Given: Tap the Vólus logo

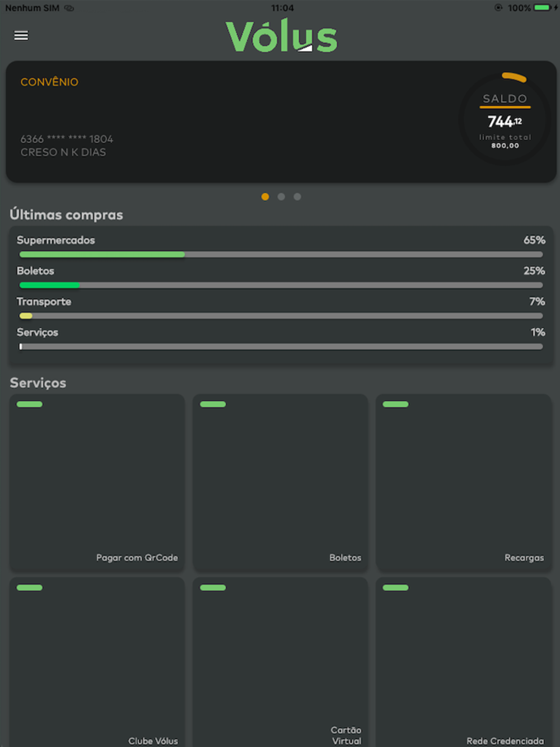Looking at the screenshot, I should [x=281, y=36].
